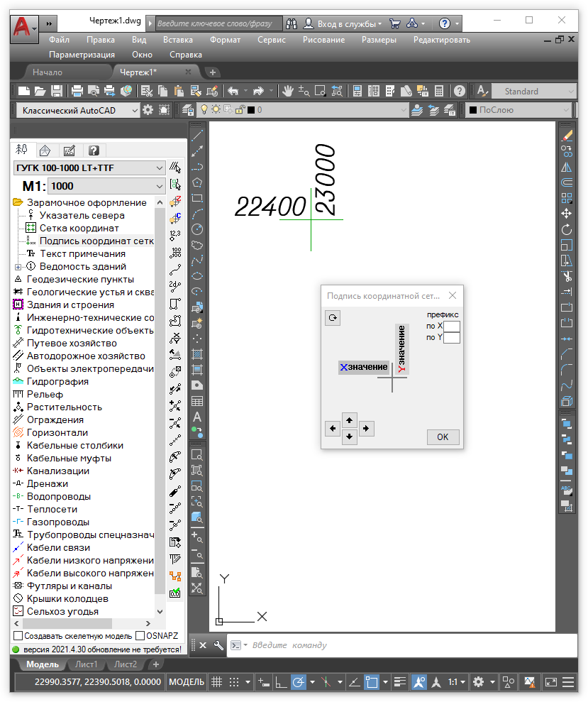Select 'Сетка координат' in the tree
The height and width of the screenshot is (702, 588).
click(x=79, y=228)
